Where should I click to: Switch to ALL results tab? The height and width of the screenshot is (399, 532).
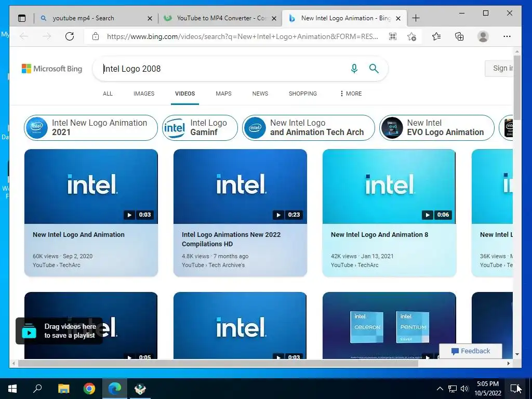[108, 94]
